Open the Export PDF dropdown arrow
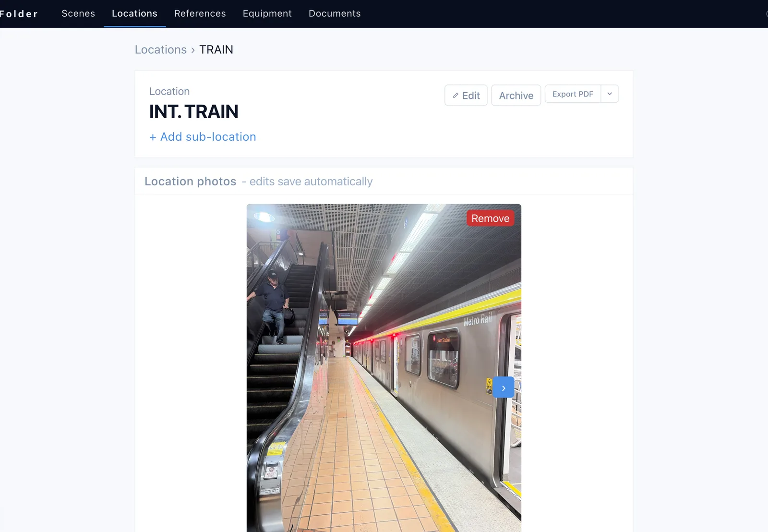The width and height of the screenshot is (768, 532). (610, 94)
